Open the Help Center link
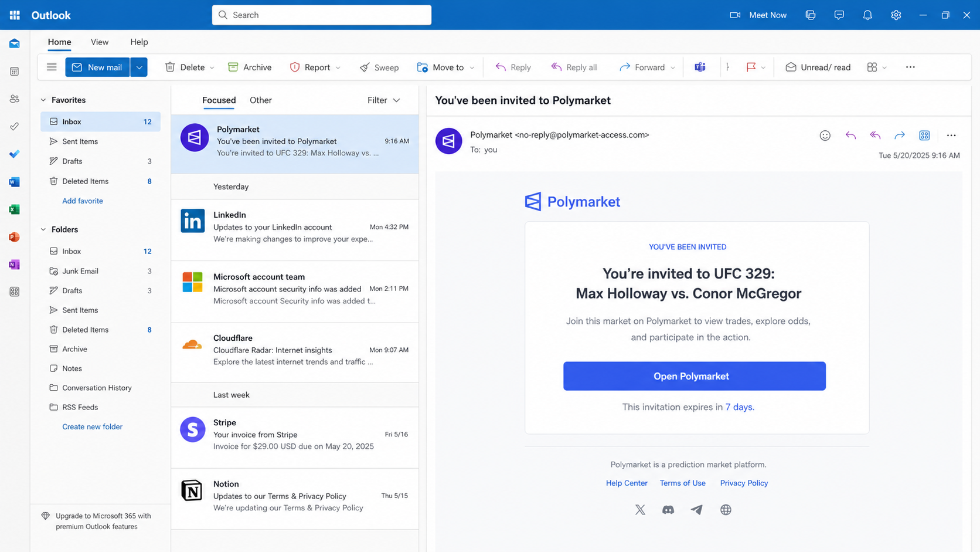980x552 pixels. tap(627, 483)
